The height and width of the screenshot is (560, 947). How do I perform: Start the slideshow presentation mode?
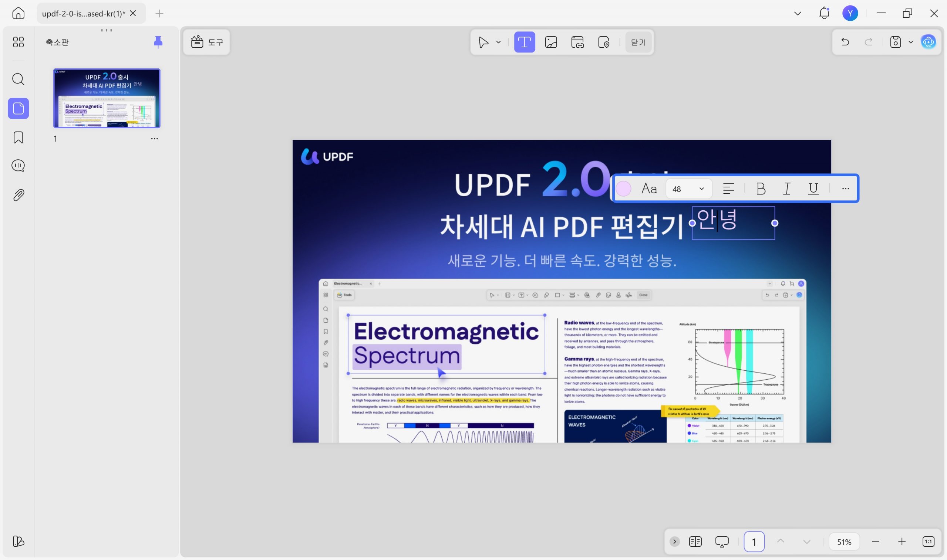click(722, 542)
